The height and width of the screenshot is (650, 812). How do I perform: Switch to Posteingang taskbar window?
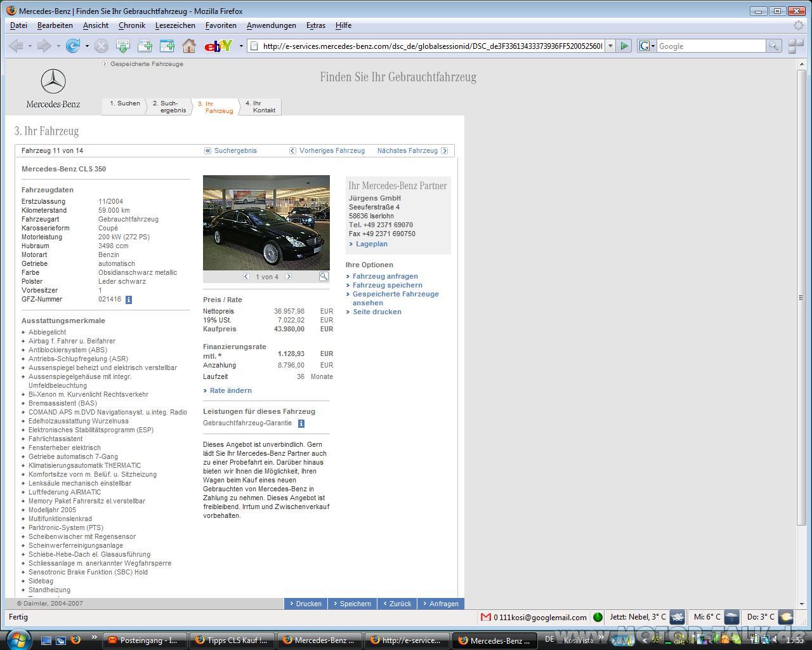(x=145, y=640)
